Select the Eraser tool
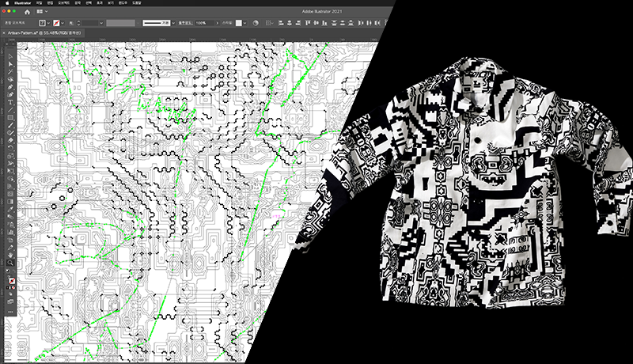Image resolution: width=633 pixels, height=364 pixels. pyautogui.click(x=10, y=140)
